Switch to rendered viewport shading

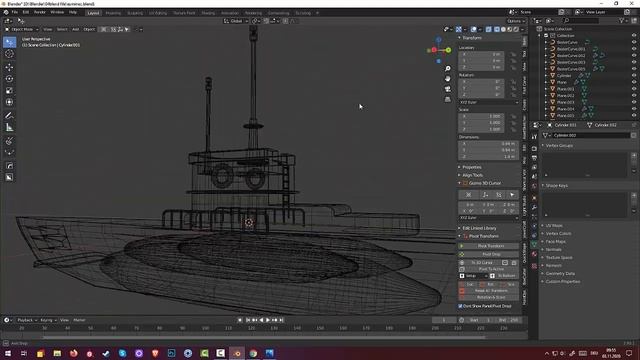516,29
